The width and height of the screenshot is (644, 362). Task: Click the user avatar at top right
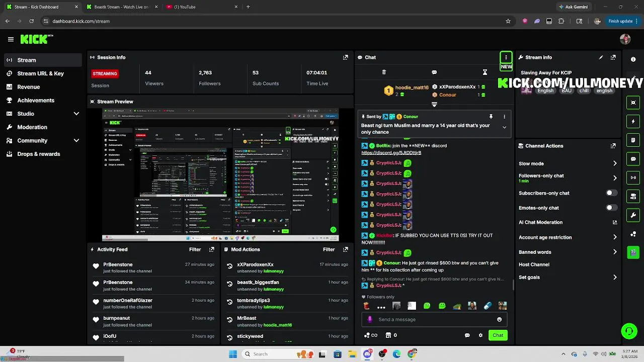point(625,39)
